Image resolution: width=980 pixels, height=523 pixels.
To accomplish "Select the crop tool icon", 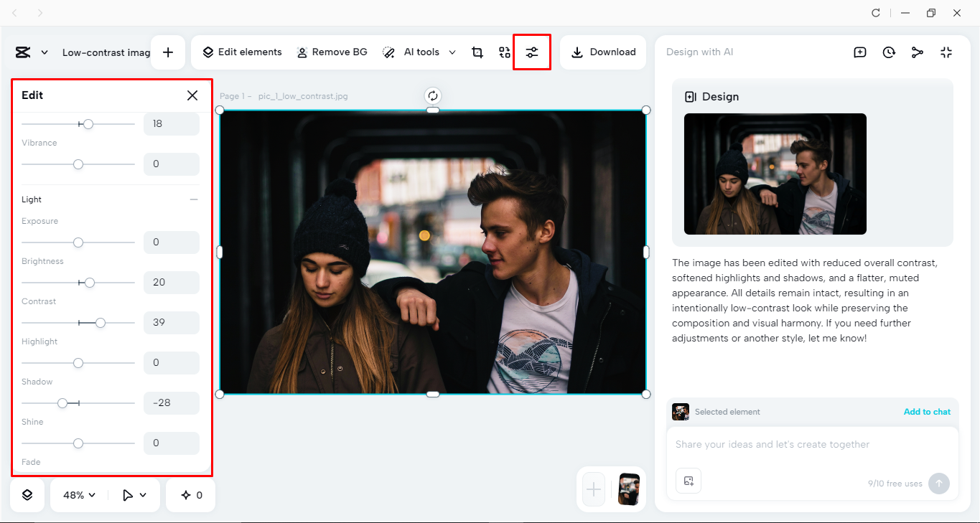I will click(477, 52).
